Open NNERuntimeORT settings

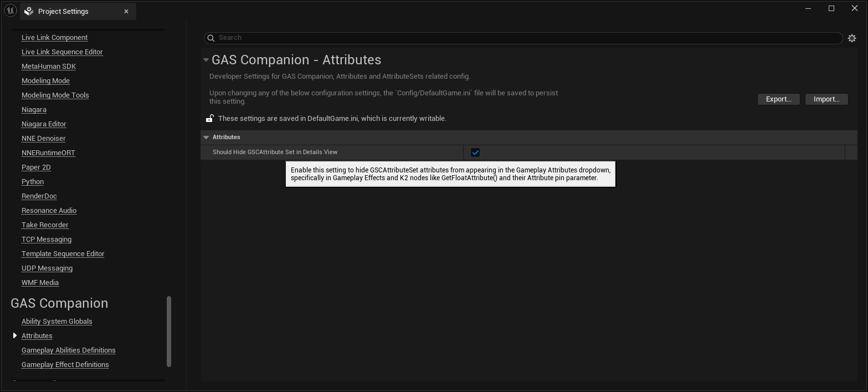click(48, 152)
